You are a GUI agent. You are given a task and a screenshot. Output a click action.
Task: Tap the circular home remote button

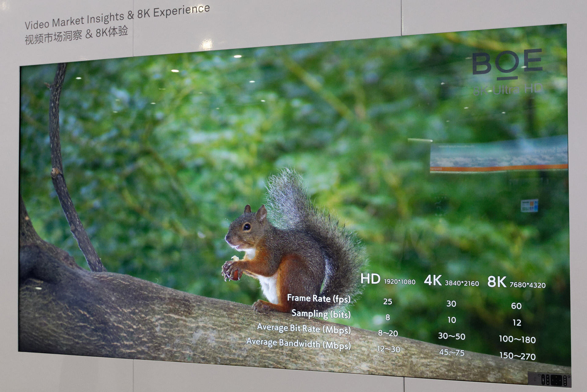(x=548, y=380)
